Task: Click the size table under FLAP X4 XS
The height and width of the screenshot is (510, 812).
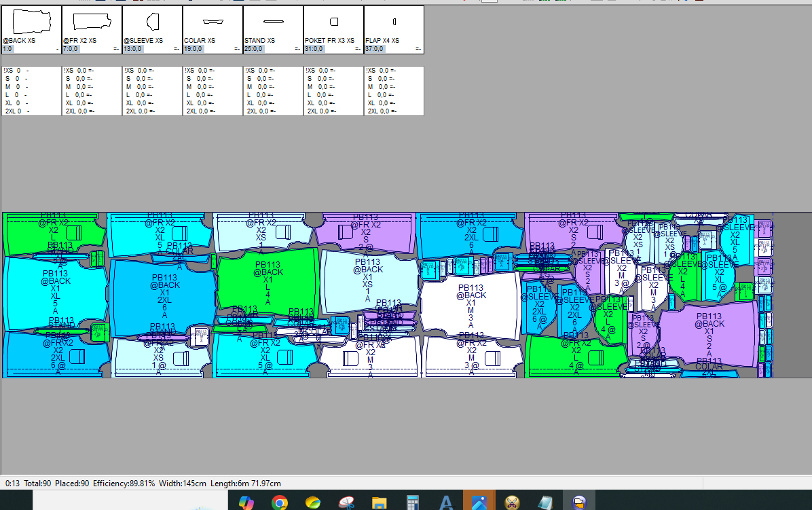Action: [394, 90]
